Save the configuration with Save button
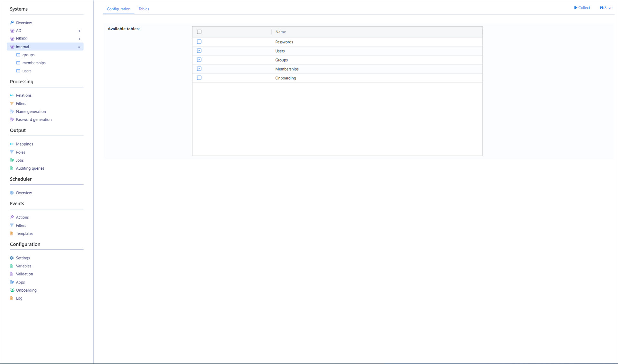618x364 pixels. pyautogui.click(x=606, y=8)
